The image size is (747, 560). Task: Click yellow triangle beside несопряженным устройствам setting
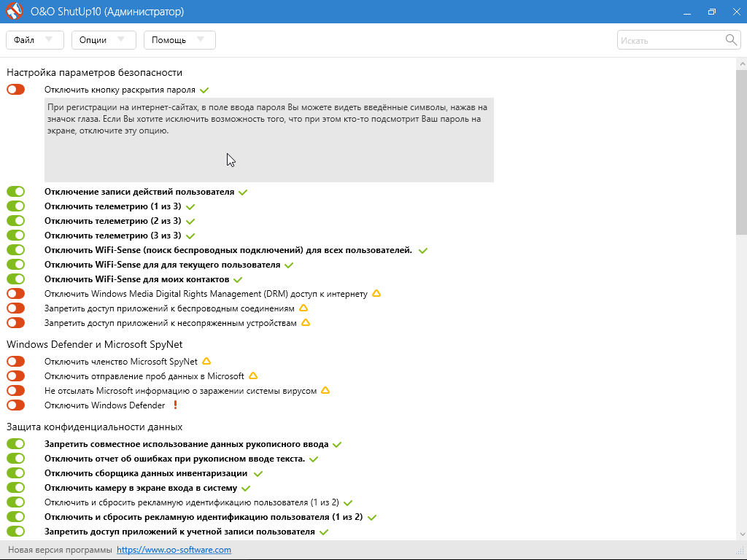click(x=306, y=322)
